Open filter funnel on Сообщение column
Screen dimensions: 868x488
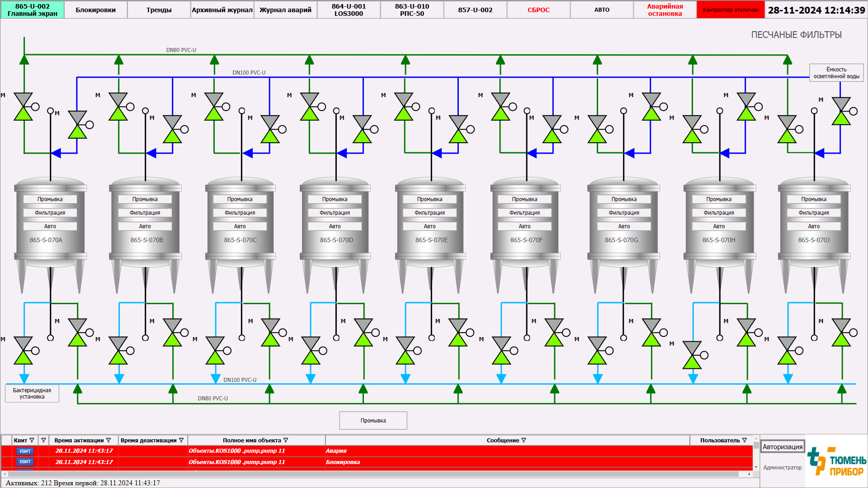[x=524, y=440]
